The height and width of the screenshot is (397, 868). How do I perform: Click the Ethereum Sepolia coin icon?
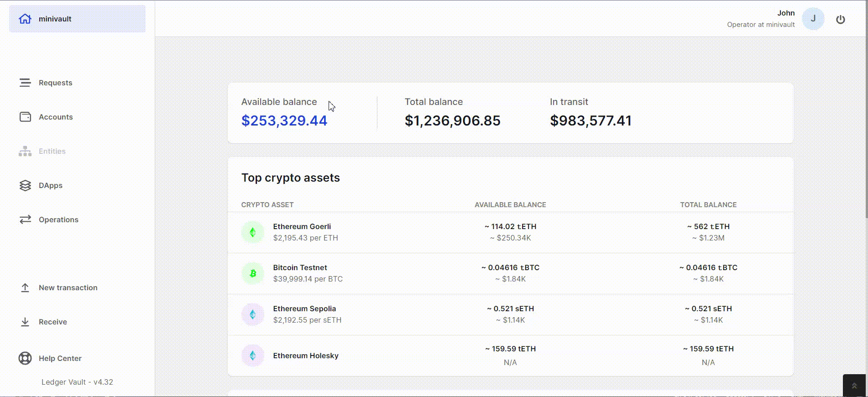click(x=252, y=314)
